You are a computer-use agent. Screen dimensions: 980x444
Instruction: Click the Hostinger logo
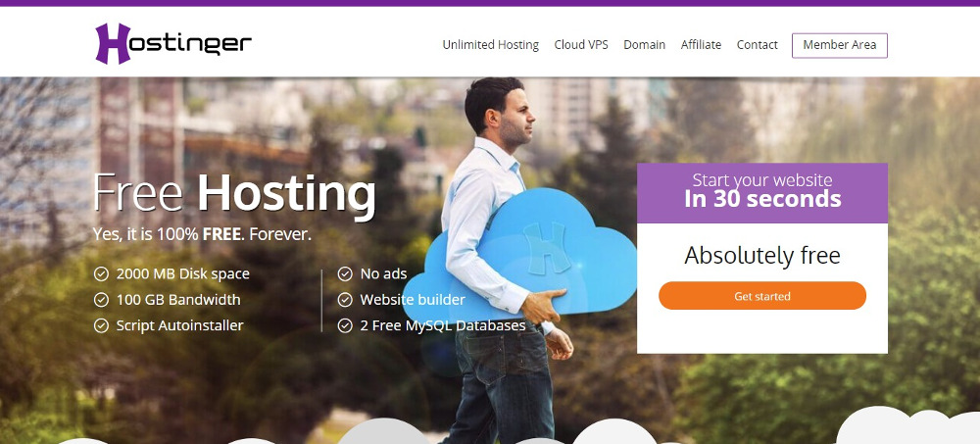pyautogui.click(x=173, y=43)
